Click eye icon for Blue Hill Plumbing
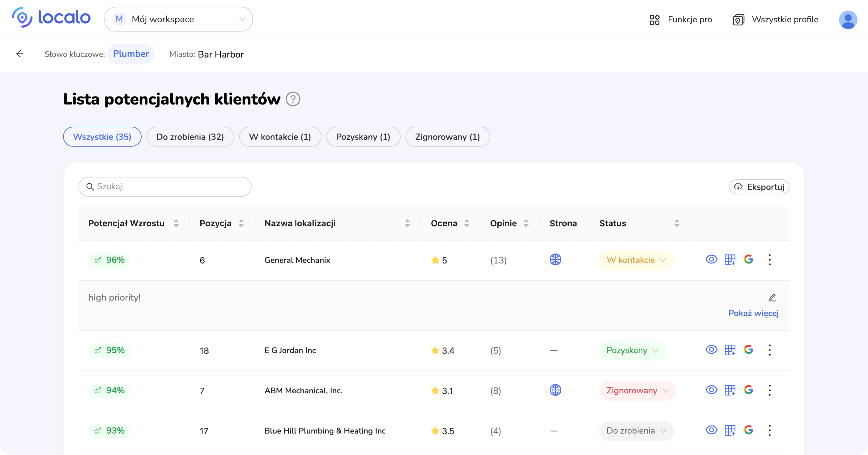This screenshot has width=868, height=455. (711, 430)
